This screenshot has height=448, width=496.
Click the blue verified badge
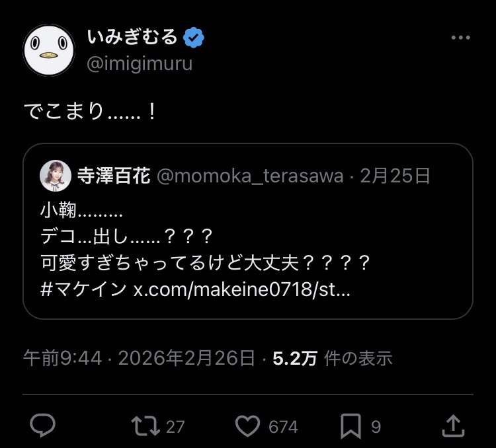[x=193, y=38]
